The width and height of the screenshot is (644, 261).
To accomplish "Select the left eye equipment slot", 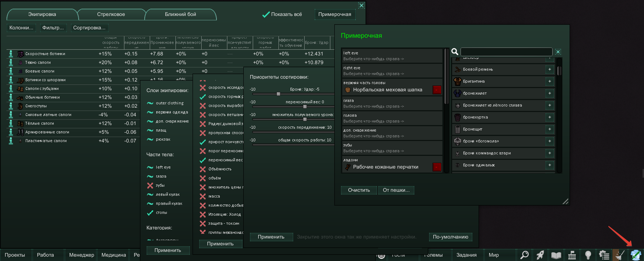I will (392, 56).
